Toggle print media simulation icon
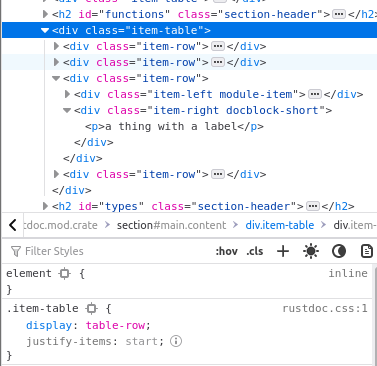Screen dimensions: 377x366 tap(367, 251)
